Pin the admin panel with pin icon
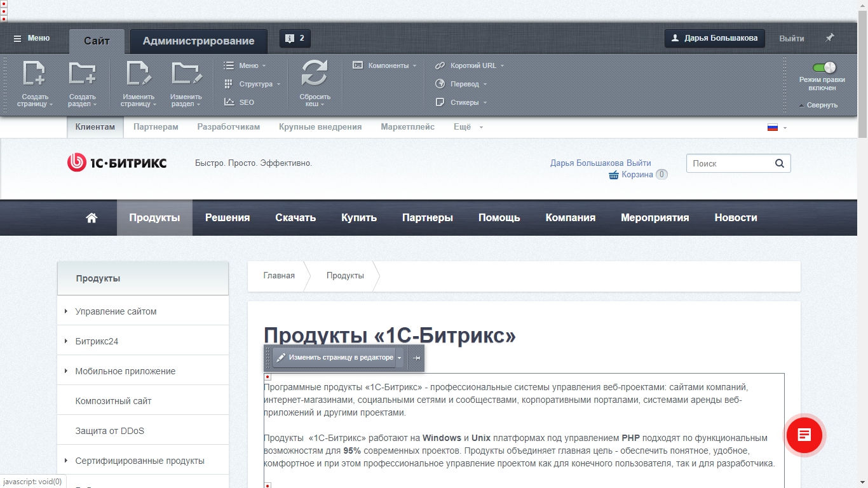Image resolution: width=868 pixels, height=488 pixels. point(829,37)
